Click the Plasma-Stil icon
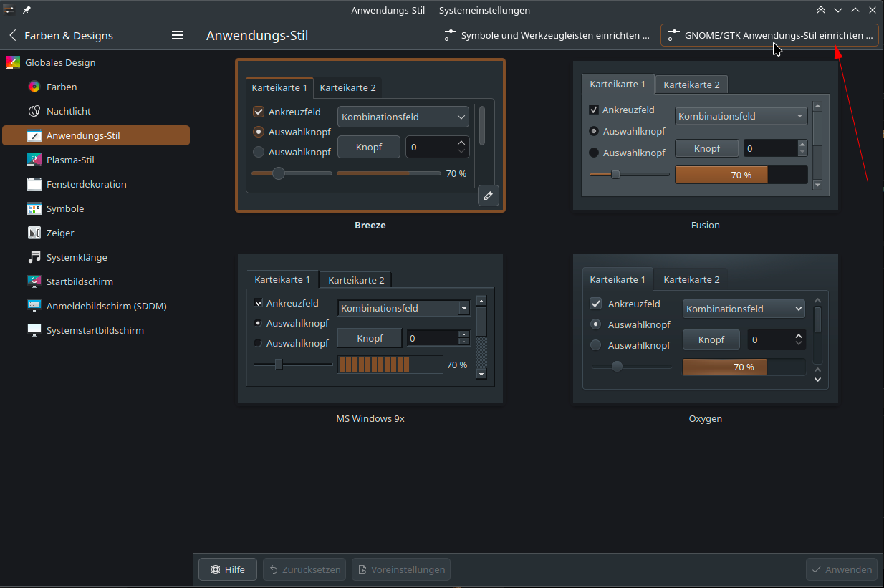 34,160
